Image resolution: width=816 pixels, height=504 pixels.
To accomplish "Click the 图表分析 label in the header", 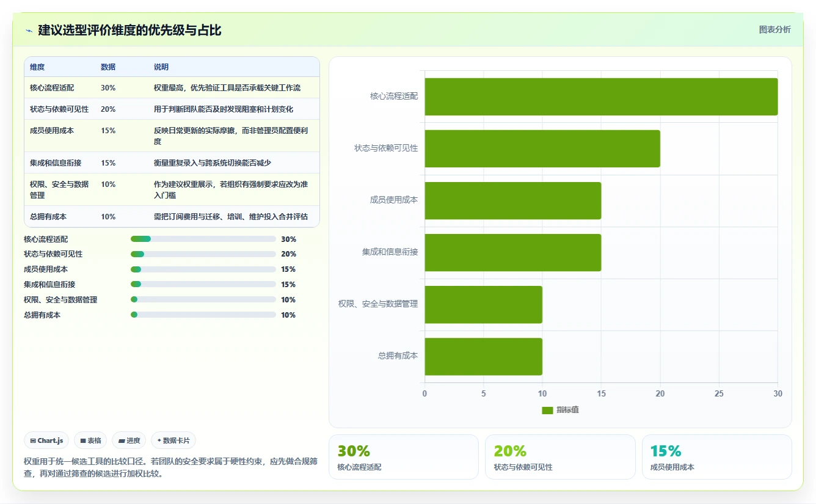I will (774, 29).
